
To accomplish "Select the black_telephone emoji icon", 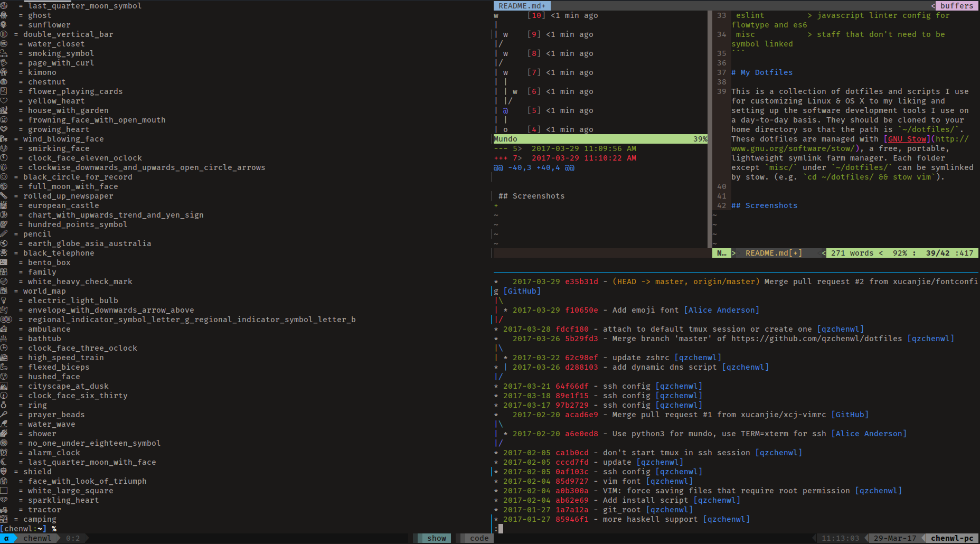I will (x=4, y=253).
